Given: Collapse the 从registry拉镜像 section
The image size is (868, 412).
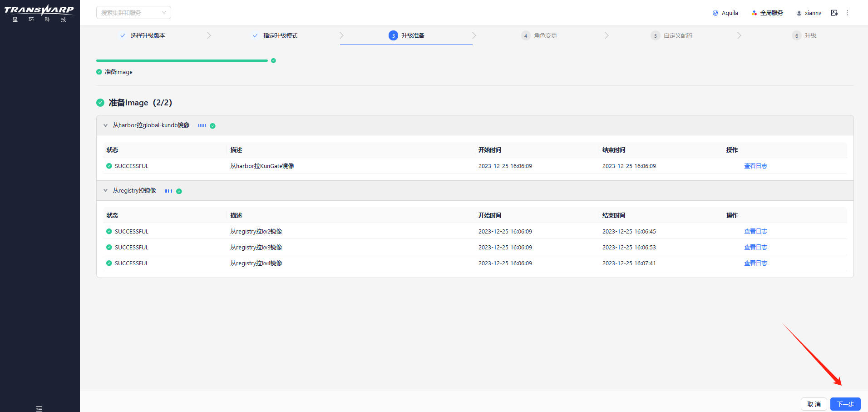Looking at the screenshot, I should [x=105, y=190].
